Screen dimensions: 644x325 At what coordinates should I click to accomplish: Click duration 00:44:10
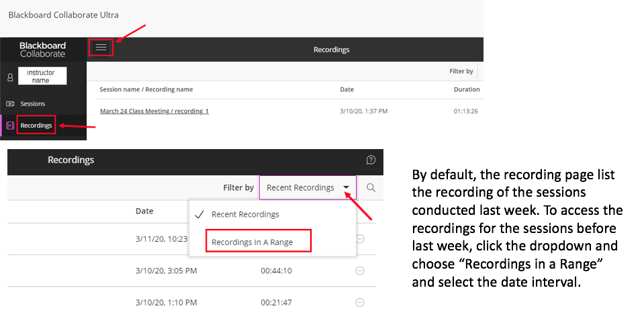click(x=277, y=271)
